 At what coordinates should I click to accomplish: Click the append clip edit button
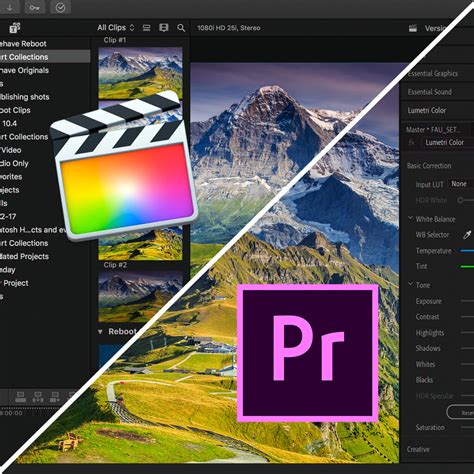[x=55, y=397]
